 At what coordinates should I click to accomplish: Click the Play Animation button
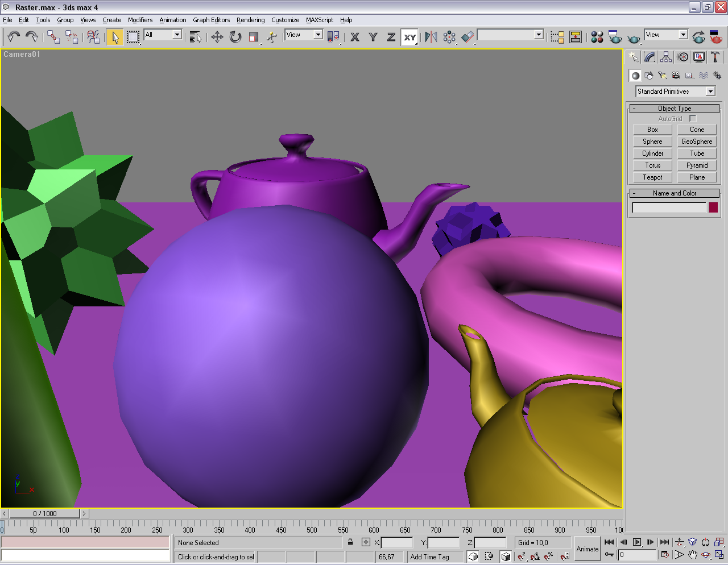[637, 542]
